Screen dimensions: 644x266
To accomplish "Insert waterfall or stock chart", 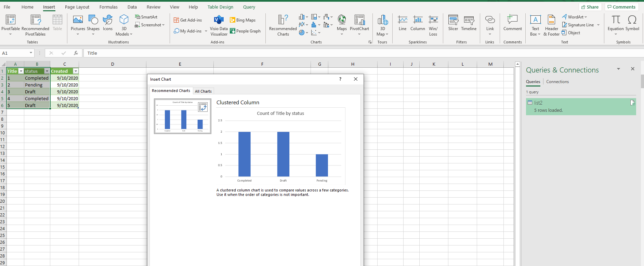I will click(x=328, y=17).
